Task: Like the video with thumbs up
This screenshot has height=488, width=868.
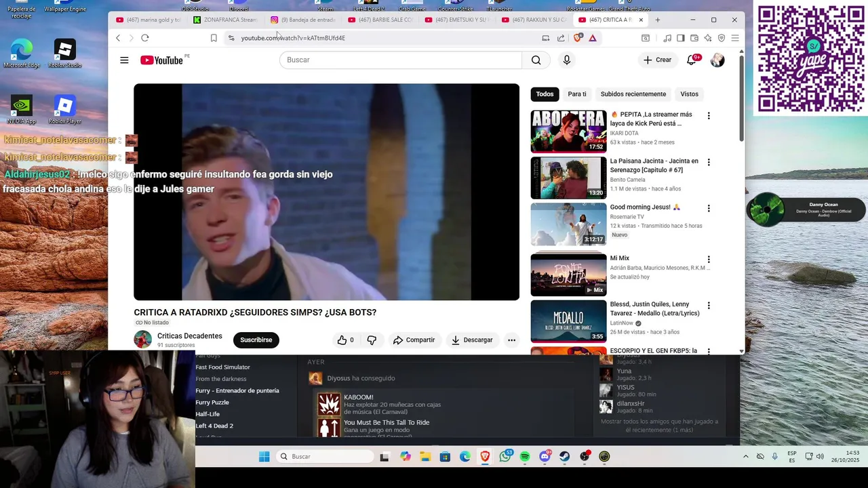Action: pyautogui.click(x=346, y=340)
